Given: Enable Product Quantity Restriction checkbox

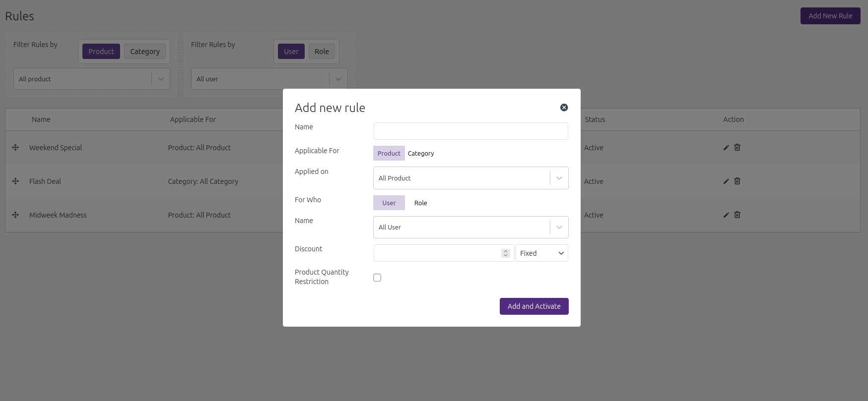Looking at the screenshot, I should [377, 278].
